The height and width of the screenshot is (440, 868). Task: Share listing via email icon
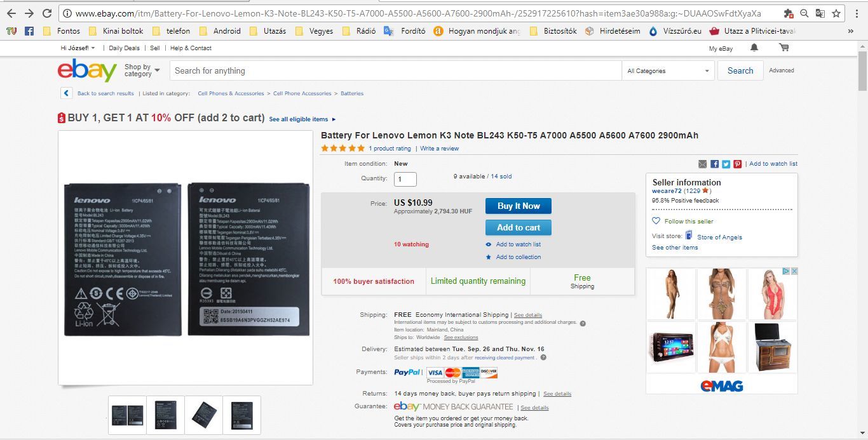[x=702, y=164]
